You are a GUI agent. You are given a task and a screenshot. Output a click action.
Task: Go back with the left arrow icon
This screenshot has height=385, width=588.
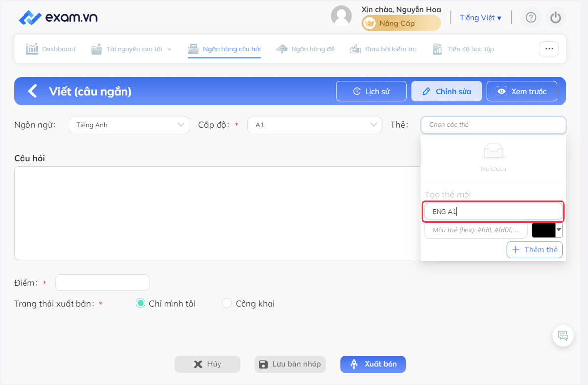33,91
